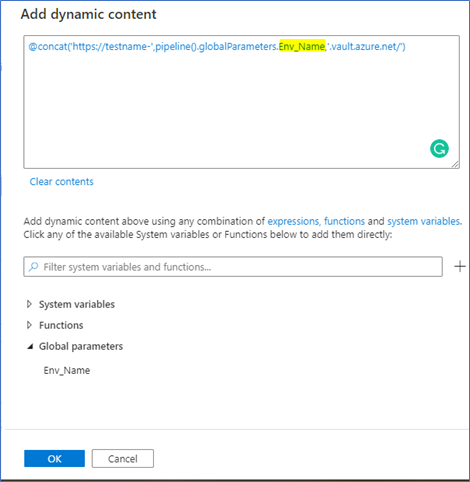Click the plus icon beside filter box
Image resolution: width=470 pixels, height=482 pixels.
coord(460,266)
